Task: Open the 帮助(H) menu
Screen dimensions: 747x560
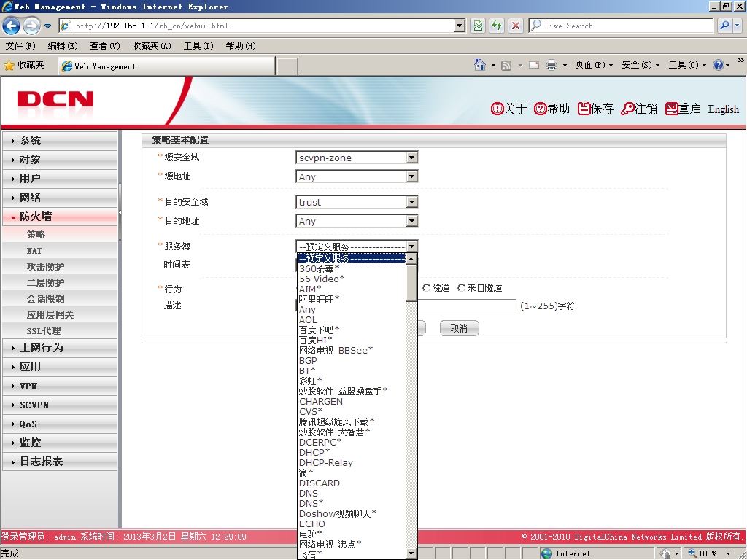Action: point(241,46)
